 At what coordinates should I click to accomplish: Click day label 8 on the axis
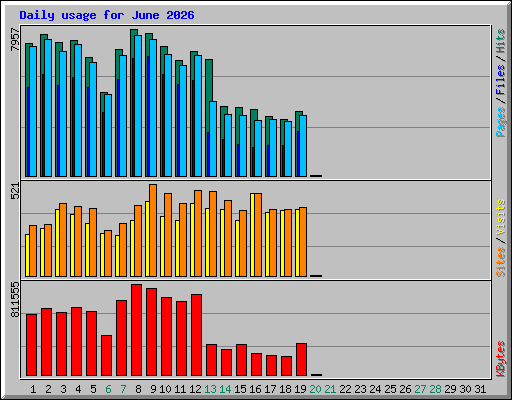tap(138, 389)
